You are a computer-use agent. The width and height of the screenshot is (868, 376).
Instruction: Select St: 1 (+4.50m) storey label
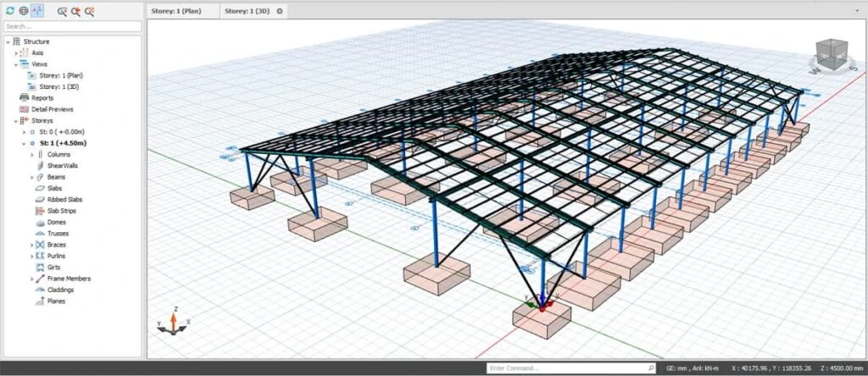63,143
